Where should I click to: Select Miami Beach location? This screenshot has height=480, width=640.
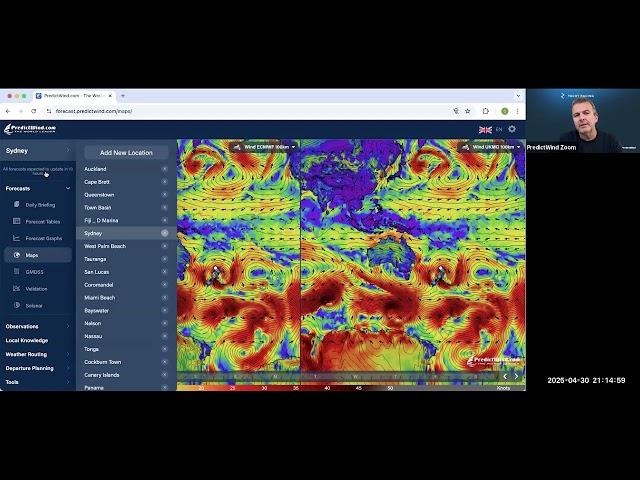coord(100,298)
